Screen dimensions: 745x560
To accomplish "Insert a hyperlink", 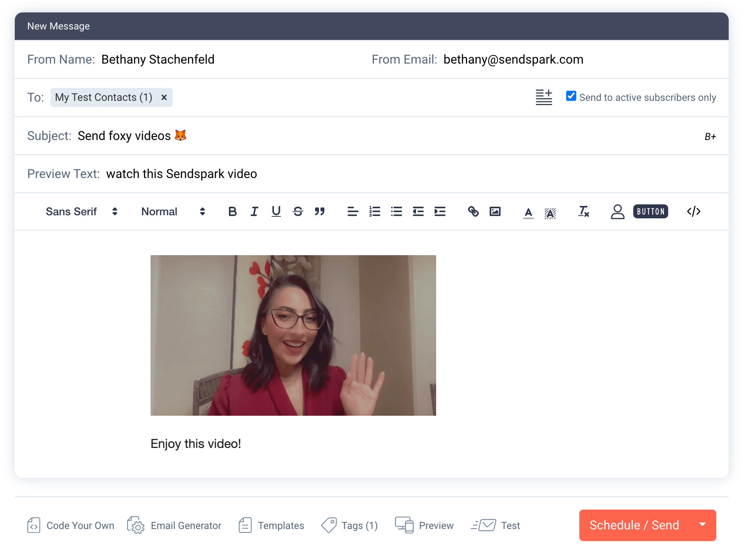I will 473,211.
